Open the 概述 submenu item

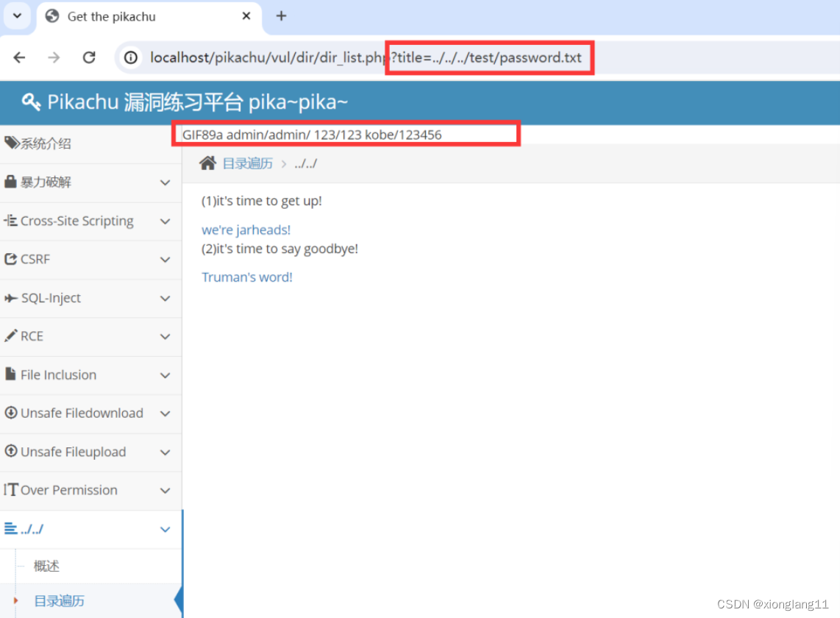pos(46,566)
